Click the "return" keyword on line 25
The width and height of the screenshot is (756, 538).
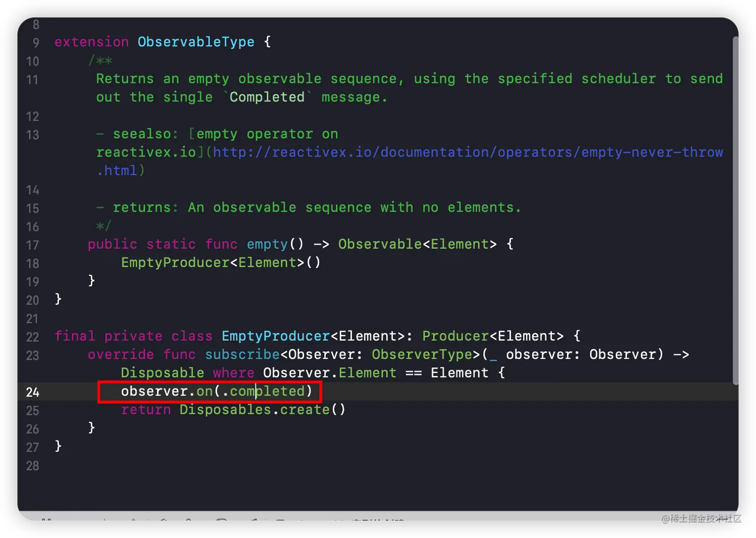(146, 410)
